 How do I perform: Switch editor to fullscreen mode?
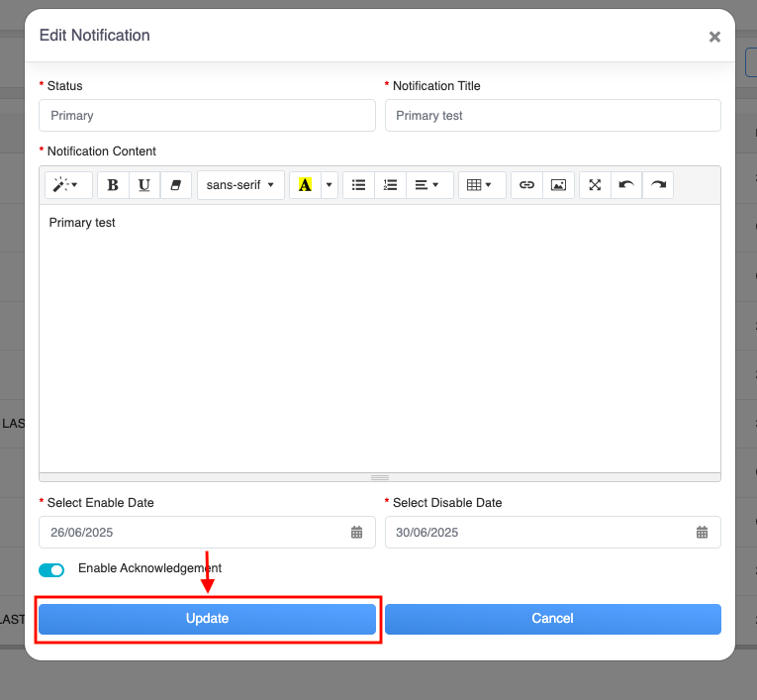pos(595,185)
